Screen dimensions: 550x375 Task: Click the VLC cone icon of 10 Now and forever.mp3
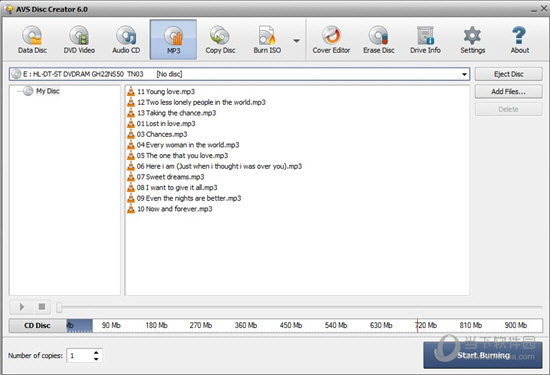(131, 209)
